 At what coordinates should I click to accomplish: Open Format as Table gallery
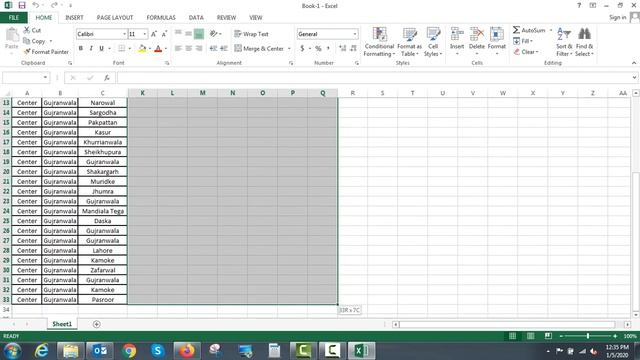coord(409,42)
